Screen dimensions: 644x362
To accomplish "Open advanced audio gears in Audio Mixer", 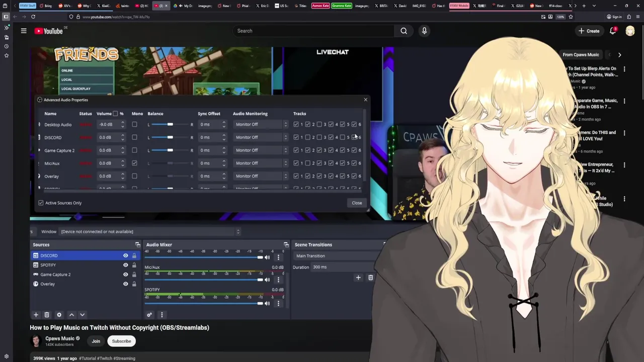I will point(149,315).
